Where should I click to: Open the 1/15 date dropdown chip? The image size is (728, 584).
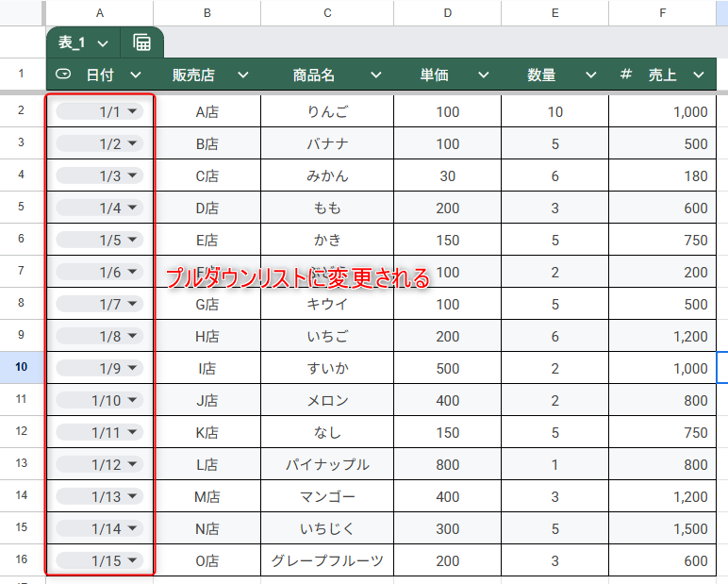point(133,560)
